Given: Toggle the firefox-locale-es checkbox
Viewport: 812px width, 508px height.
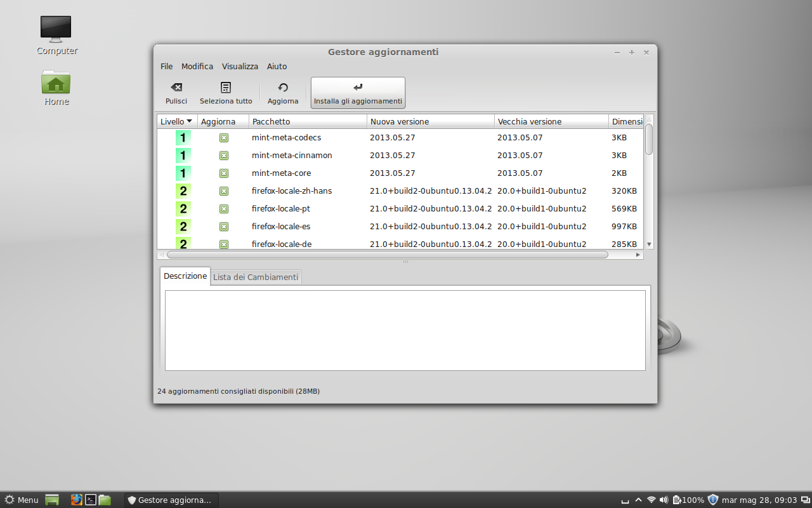Looking at the screenshot, I should point(224,227).
